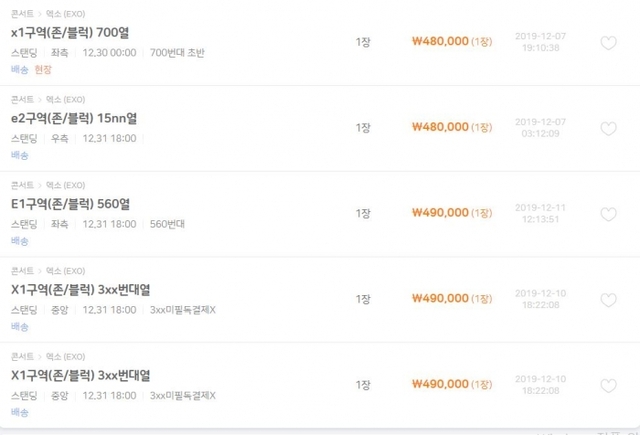The image size is (640, 435).
Task: Click 엑소 (EXO) breadcrumb in the first listing
Action: (65, 14)
